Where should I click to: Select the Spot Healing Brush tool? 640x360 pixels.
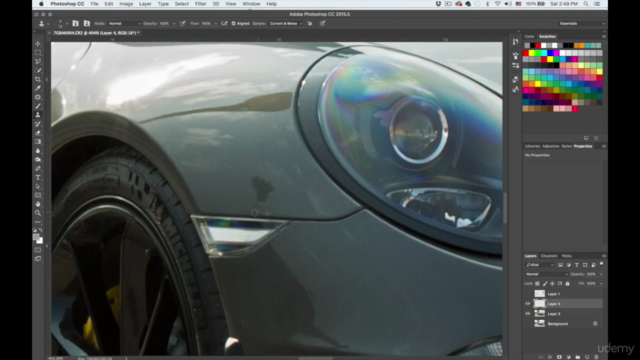pyautogui.click(x=38, y=97)
